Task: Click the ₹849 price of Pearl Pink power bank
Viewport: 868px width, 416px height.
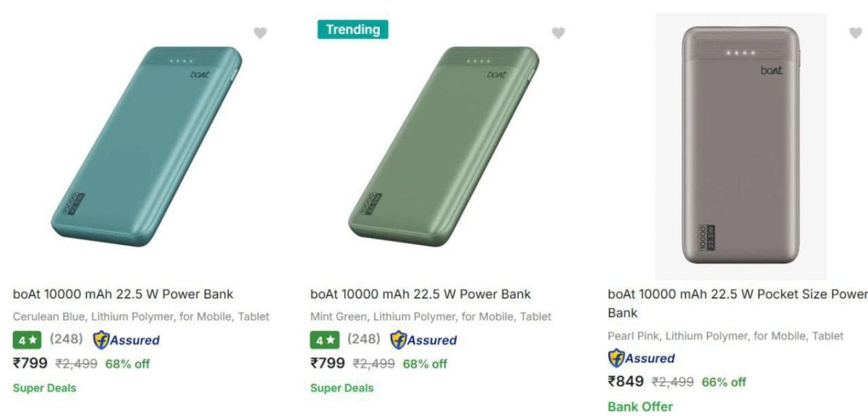Action: [x=626, y=381]
